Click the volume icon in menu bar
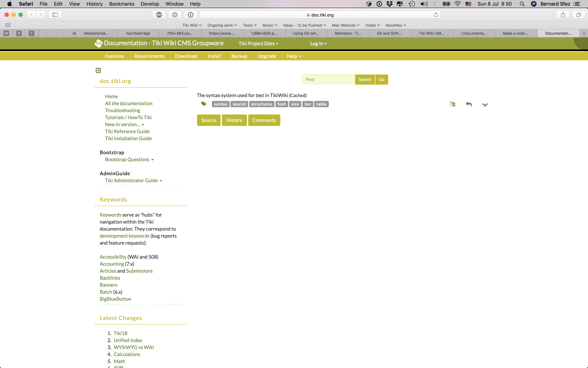The height and width of the screenshot is (368, 588). point(424,4)
